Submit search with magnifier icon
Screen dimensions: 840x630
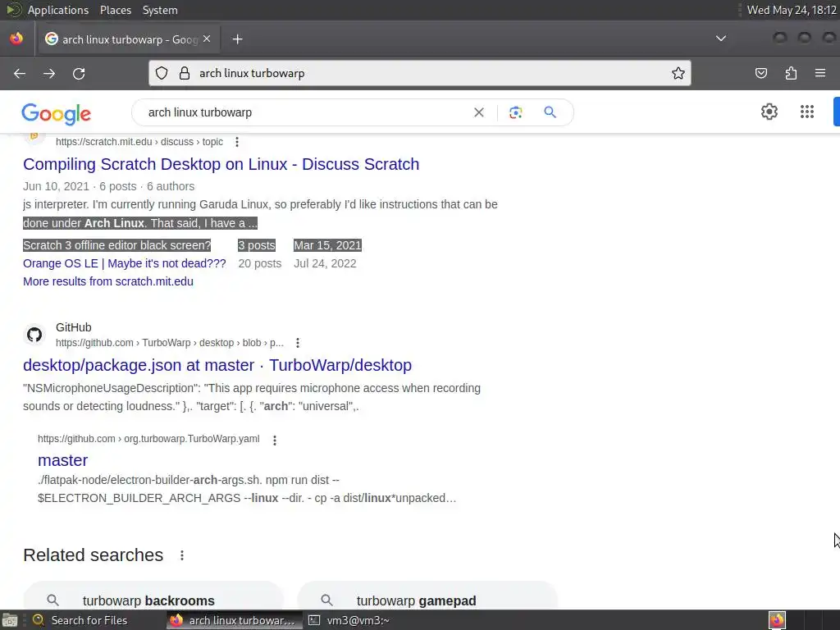point(550,112)
